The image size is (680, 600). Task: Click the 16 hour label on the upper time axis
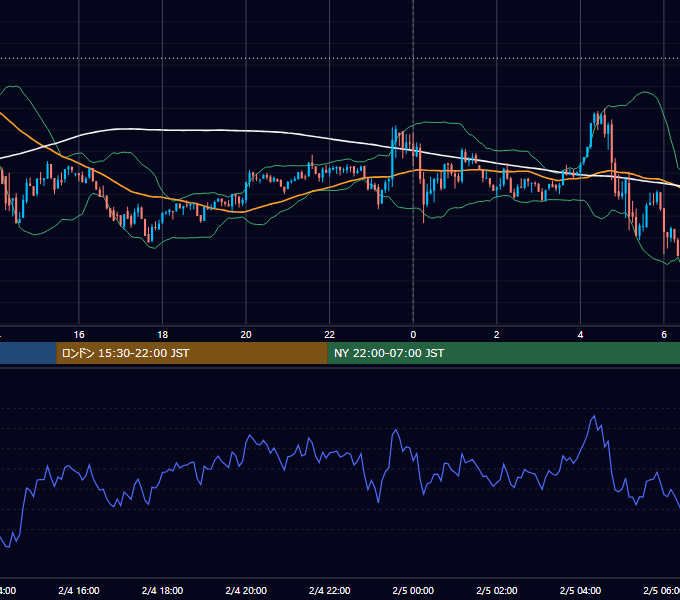[x=79, y=335]
